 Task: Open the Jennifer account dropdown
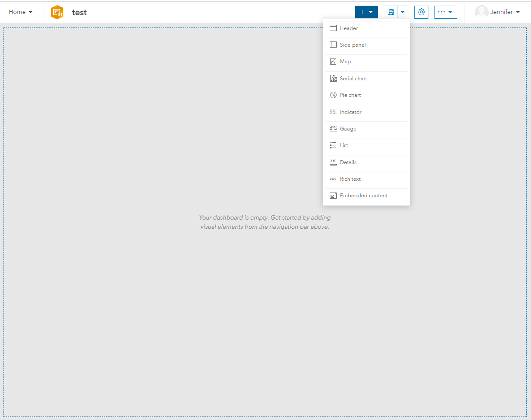[500, 12]
